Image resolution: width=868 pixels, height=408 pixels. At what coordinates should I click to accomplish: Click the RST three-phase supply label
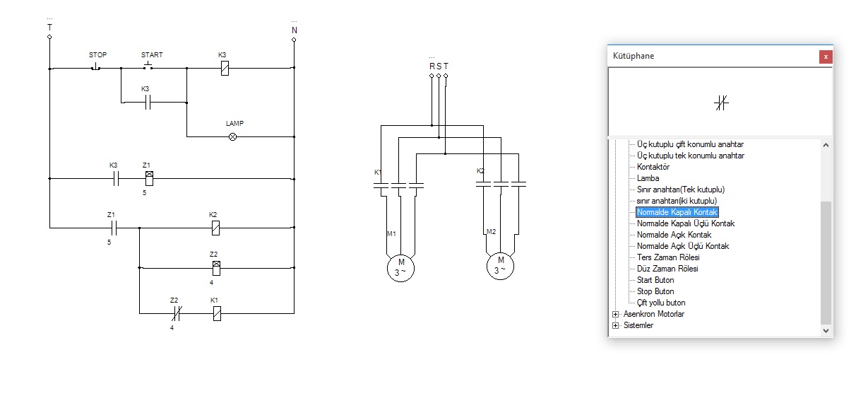(439, 66)
